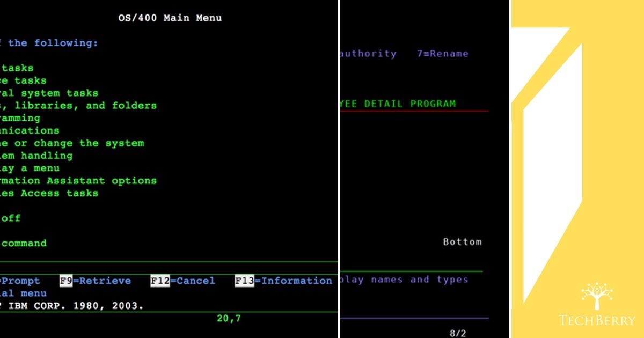Click the 'OS/400 Main Menu' title
This screenshot has width=644, height=338.
[x=170, y=18]
